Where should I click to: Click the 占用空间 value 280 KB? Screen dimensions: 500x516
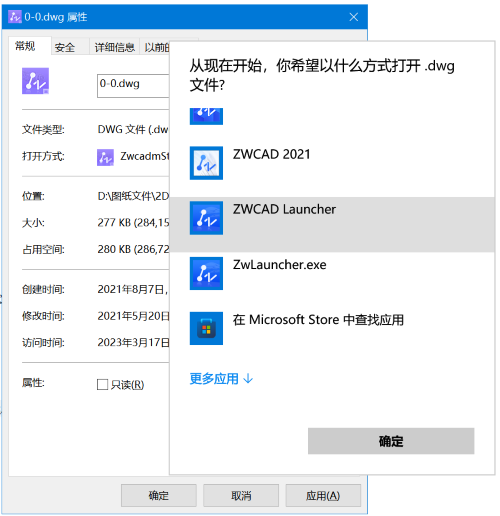pyautogui.click(x=133, y=249)
